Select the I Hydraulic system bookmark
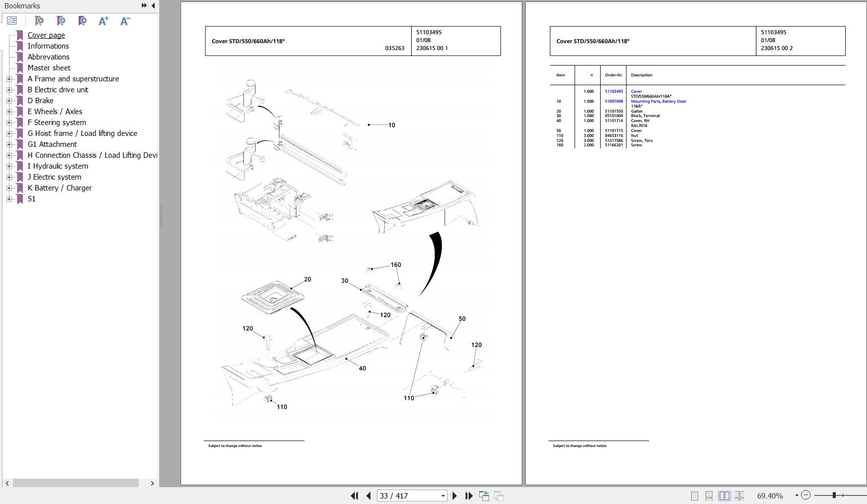 point(58,166)
